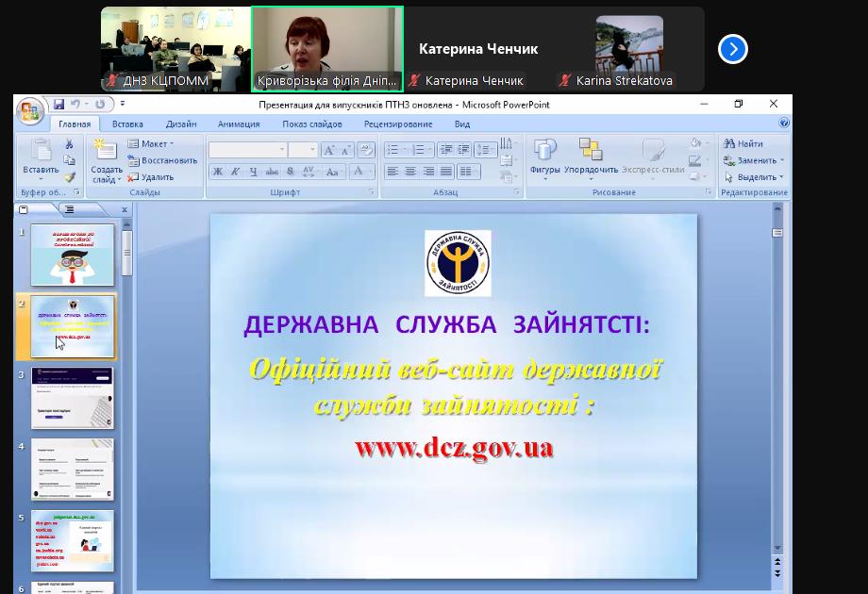The image size is (868, 594).
Task: Switch to the Вставка ribbon tab
Action: point(127,124)
